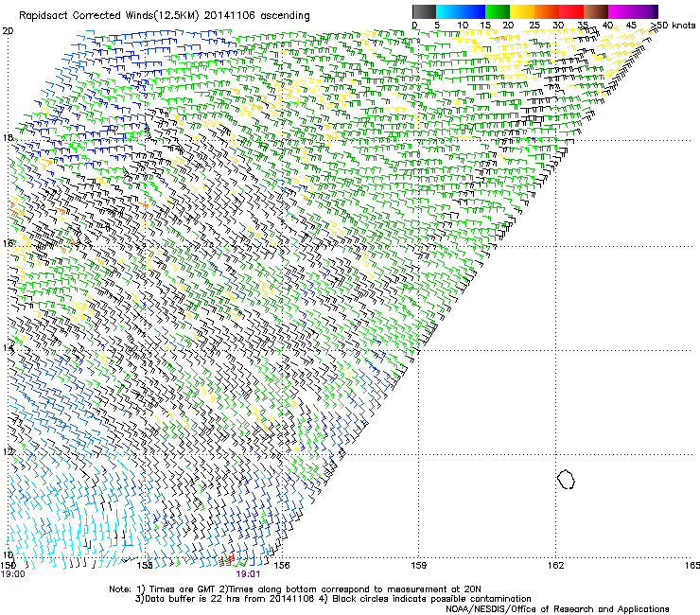The image size is (700, 615).
Task: Click the purple '19:00' time label
Action: point(13,574)
